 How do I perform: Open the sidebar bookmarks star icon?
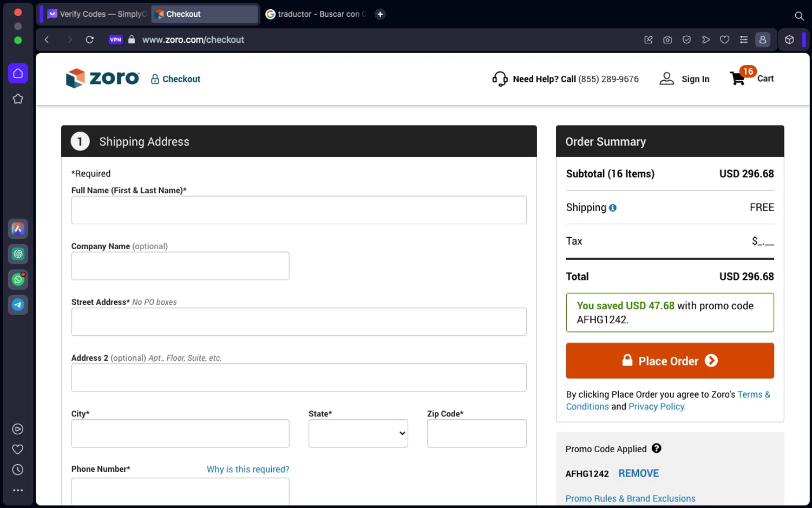click(18, 99)
